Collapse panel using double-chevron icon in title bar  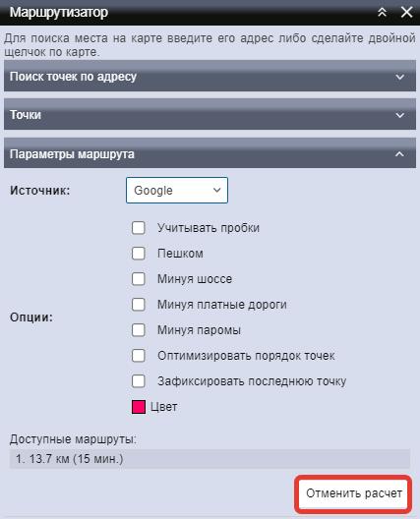tap(383, 12)
